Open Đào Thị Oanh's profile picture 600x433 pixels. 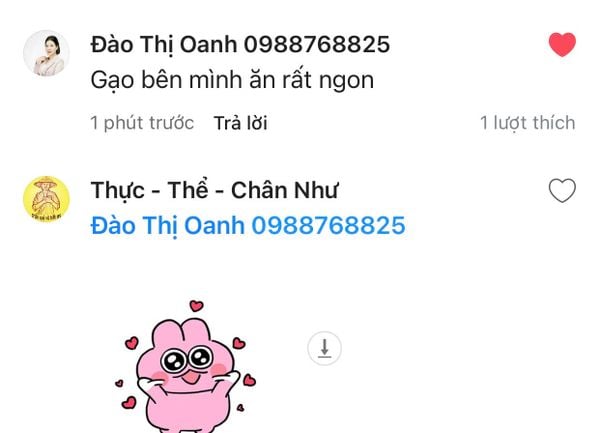pos(46,53)
